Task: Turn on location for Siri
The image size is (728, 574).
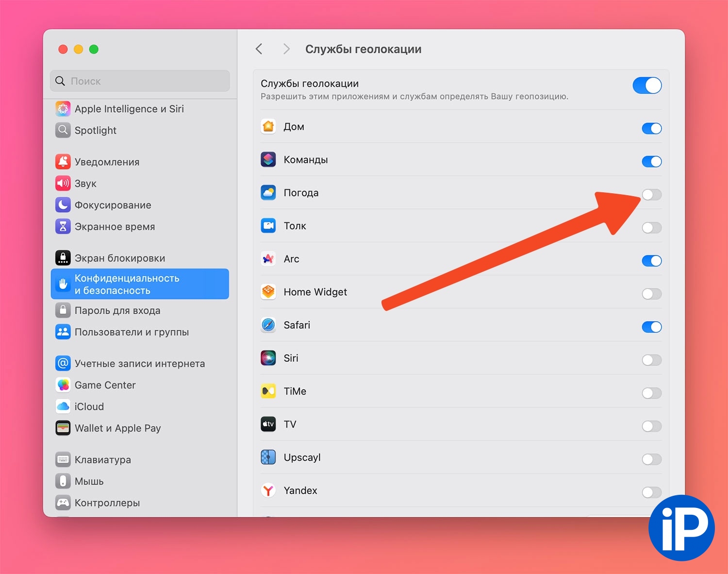Action: coord(651,360)
